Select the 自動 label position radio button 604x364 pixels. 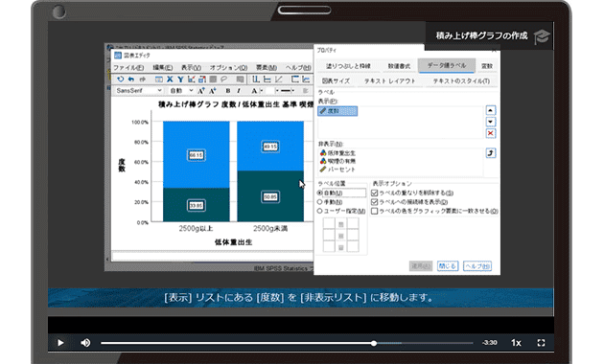pos(319,193)
